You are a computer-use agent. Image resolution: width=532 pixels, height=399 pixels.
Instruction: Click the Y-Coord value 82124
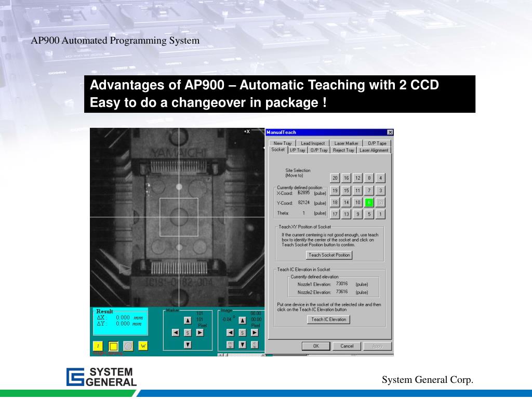coord(303,203)
